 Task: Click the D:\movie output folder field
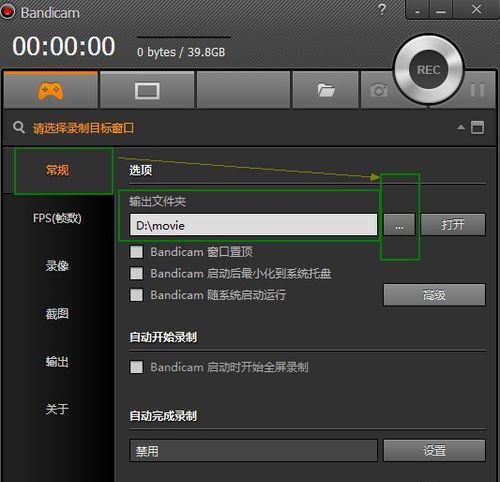pyautogui.click(x=253, y=225)
